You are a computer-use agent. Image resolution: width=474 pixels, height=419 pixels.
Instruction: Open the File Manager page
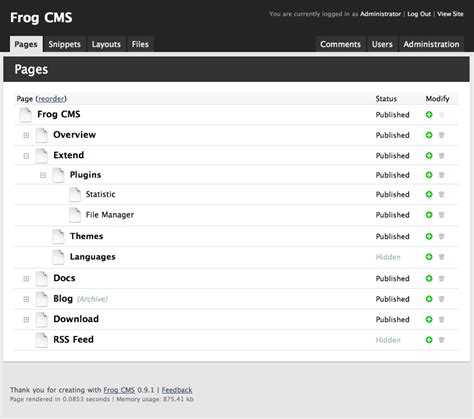click(x=110, y=215)
